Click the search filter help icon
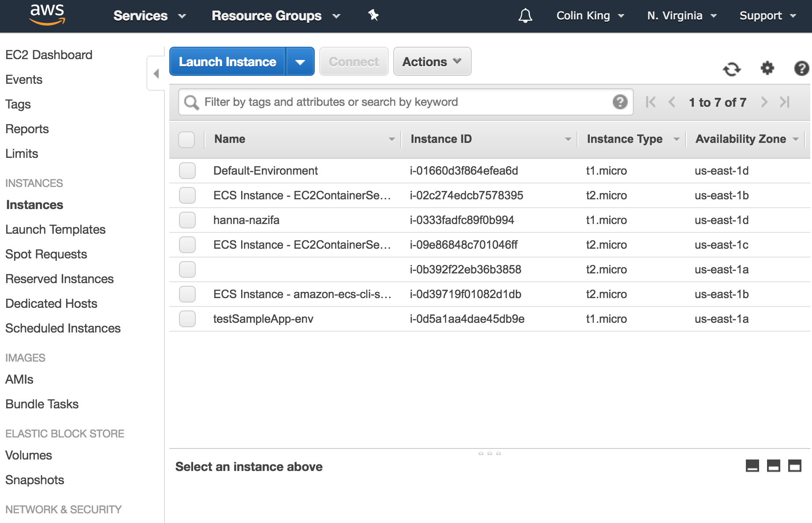The height and width of the screenshot is (523, 812). pyautogui.click(x=620, y=102)
